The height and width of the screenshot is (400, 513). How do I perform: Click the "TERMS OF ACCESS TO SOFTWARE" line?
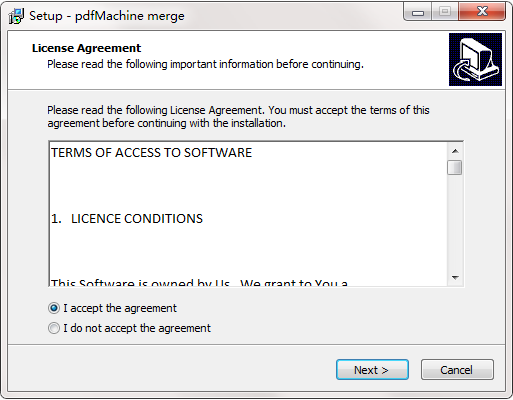(x=151, y=152)
